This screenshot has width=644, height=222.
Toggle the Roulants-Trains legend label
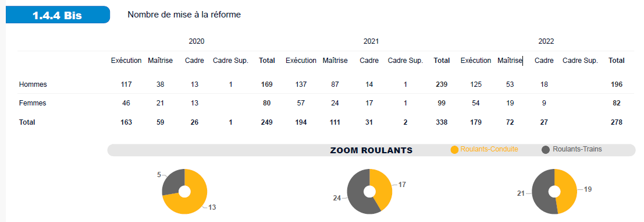(x=578, y=149)
